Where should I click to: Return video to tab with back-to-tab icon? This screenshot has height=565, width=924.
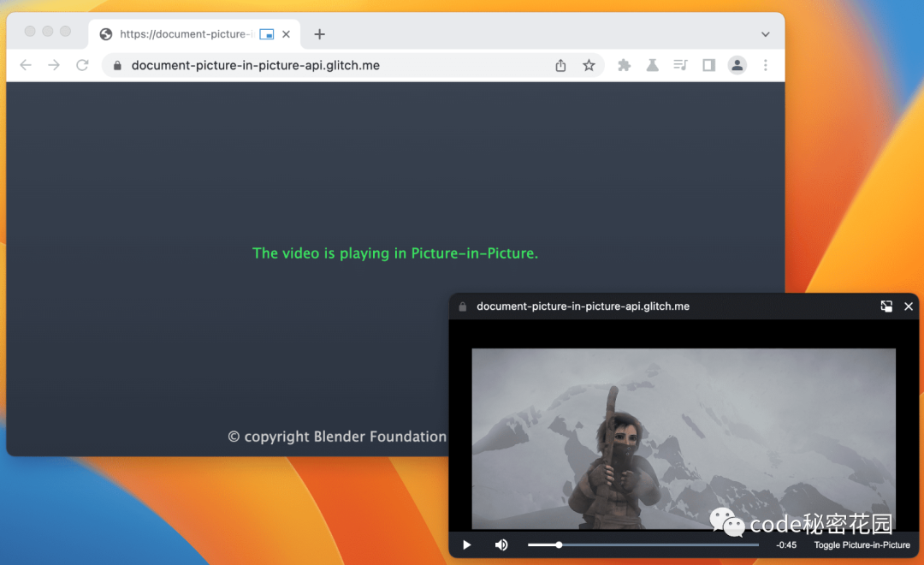886,306
